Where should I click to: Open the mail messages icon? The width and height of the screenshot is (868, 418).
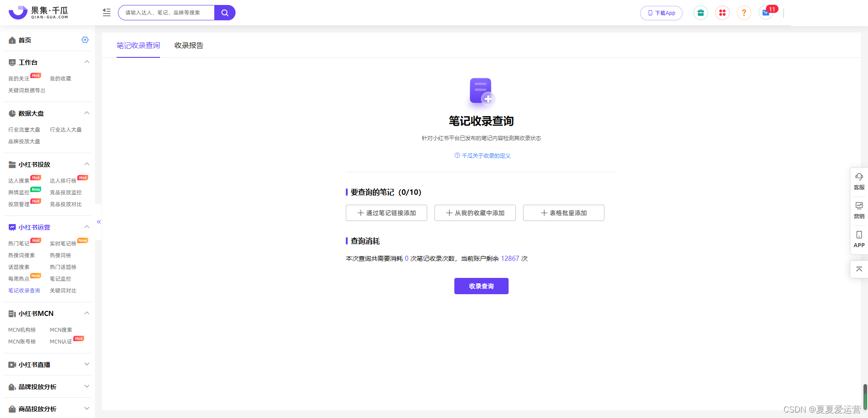(766, 13)
